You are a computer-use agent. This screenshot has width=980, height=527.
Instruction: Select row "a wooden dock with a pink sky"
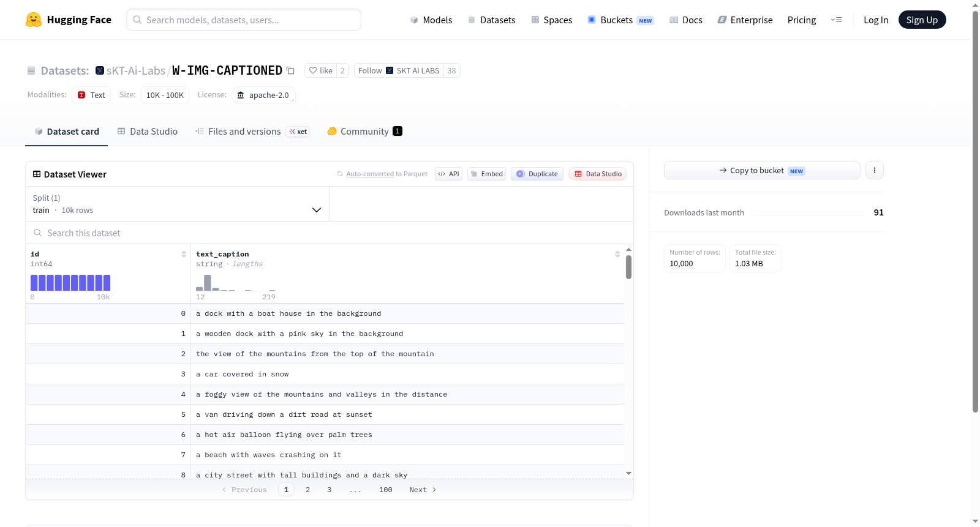tap(325, 334)
